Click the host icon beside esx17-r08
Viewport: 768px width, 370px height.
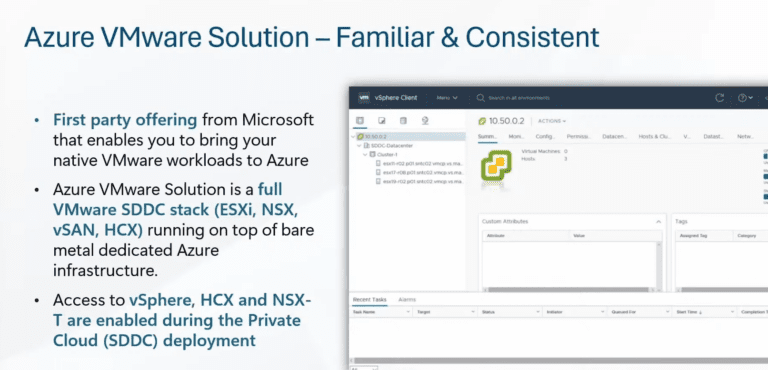(378, 172)
